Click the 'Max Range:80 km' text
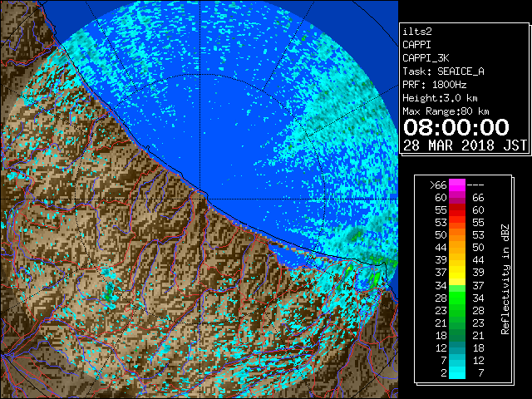 [x=446, y=111]
